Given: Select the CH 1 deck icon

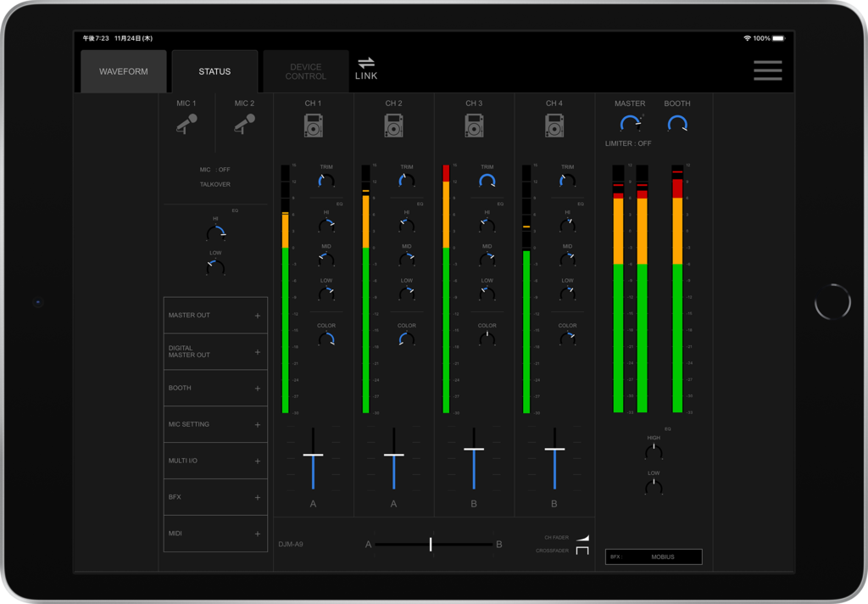Looking at the screenshot, I should coord(314,126).
